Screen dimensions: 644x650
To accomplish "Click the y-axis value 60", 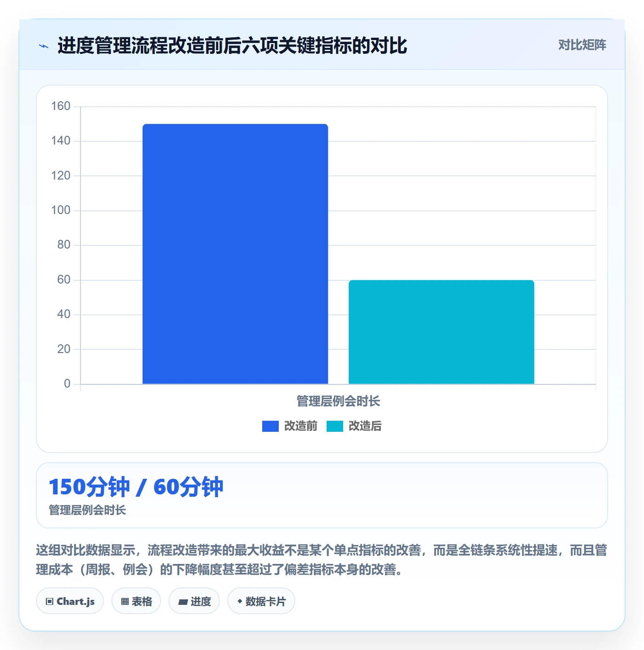I will coord(64,280).
